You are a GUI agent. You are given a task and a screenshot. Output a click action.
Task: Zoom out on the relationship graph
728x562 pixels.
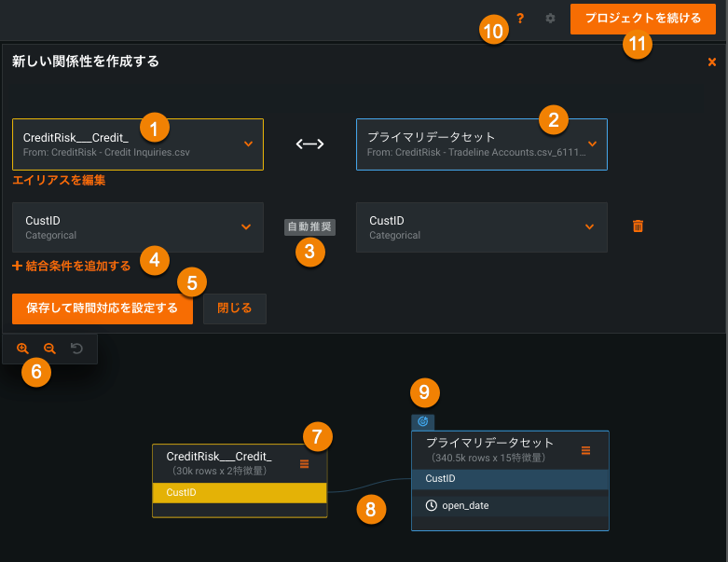[49, 349]
